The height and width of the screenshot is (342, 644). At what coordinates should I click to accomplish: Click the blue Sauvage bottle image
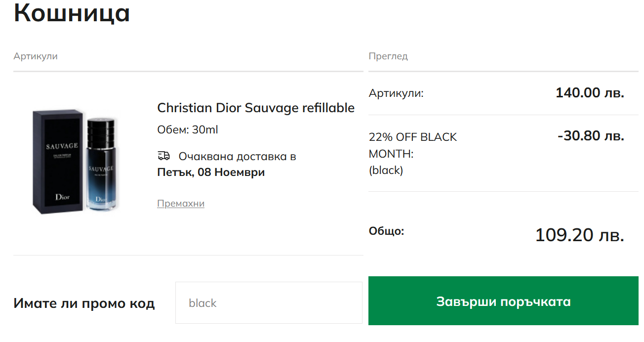(x=101, y=164)
